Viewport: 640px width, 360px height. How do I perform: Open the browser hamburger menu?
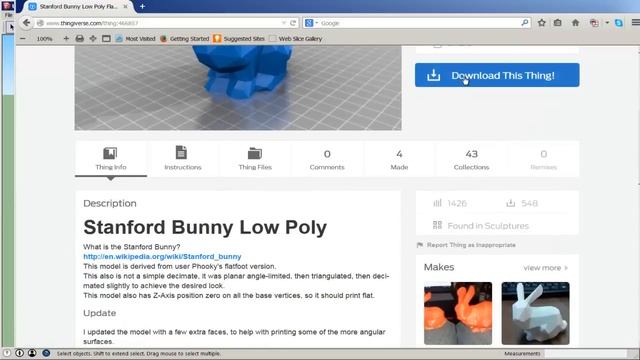tap(635, 23)
